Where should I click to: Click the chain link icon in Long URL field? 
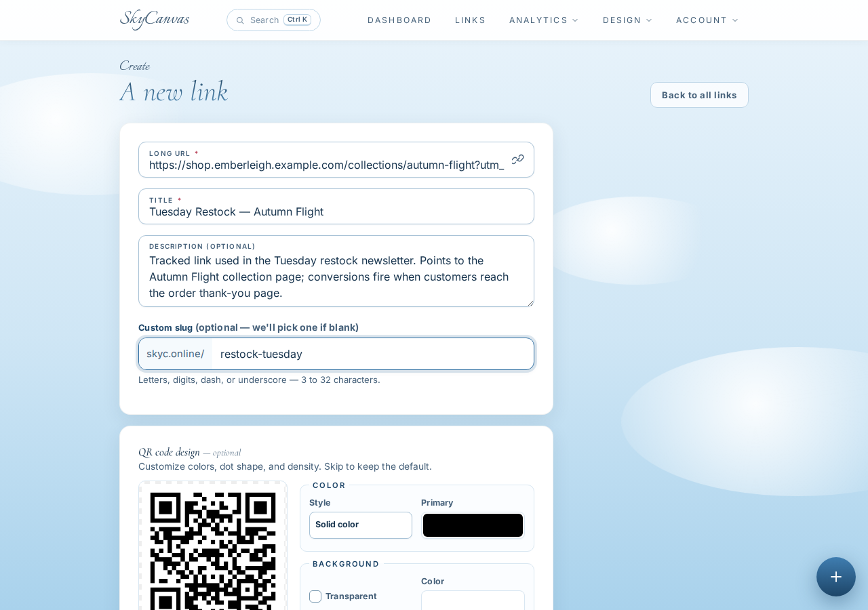(x=518, y=159)
